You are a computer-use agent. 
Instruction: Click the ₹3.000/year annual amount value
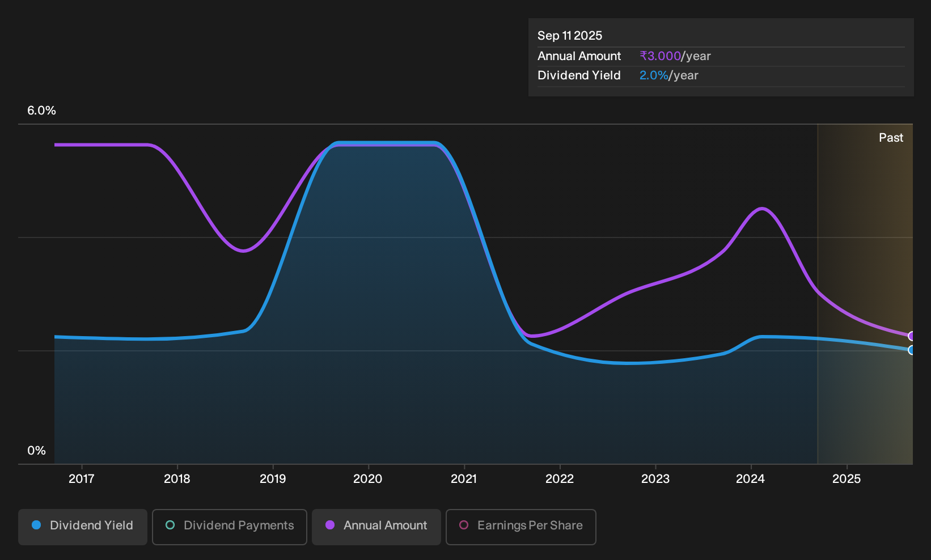point(675,56)
